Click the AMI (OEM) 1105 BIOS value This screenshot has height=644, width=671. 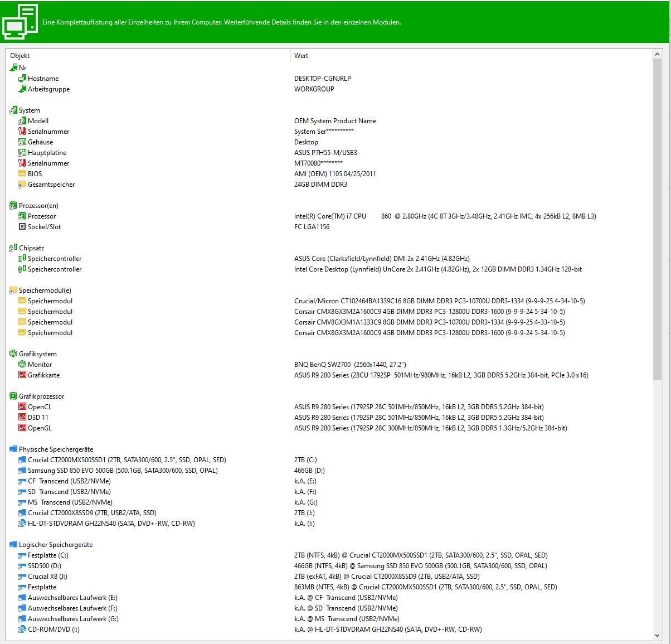tap(335, 174)
